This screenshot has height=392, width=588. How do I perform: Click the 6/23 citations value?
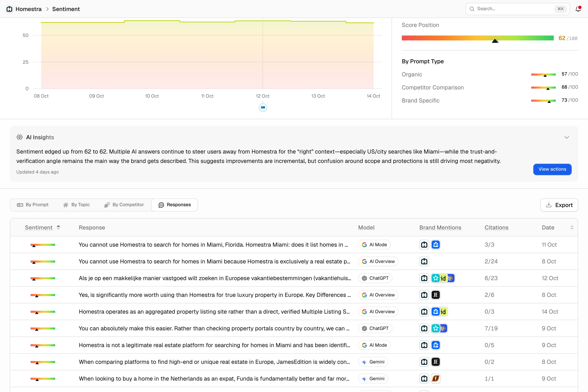[491, 278]
